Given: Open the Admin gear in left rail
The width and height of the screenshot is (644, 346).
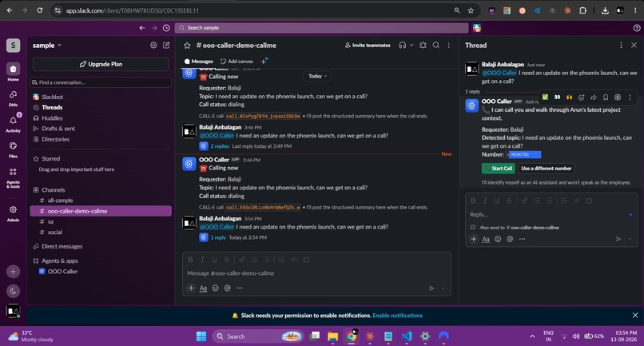Looking at the screenshot, I should pyautogui.click(x=13, y=213).
